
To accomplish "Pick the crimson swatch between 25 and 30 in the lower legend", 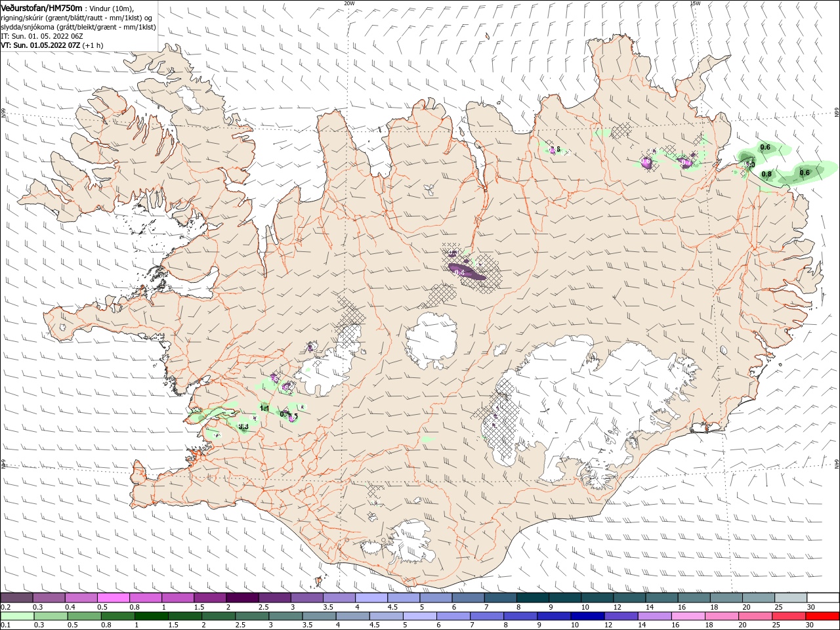I will coord(789,616).
